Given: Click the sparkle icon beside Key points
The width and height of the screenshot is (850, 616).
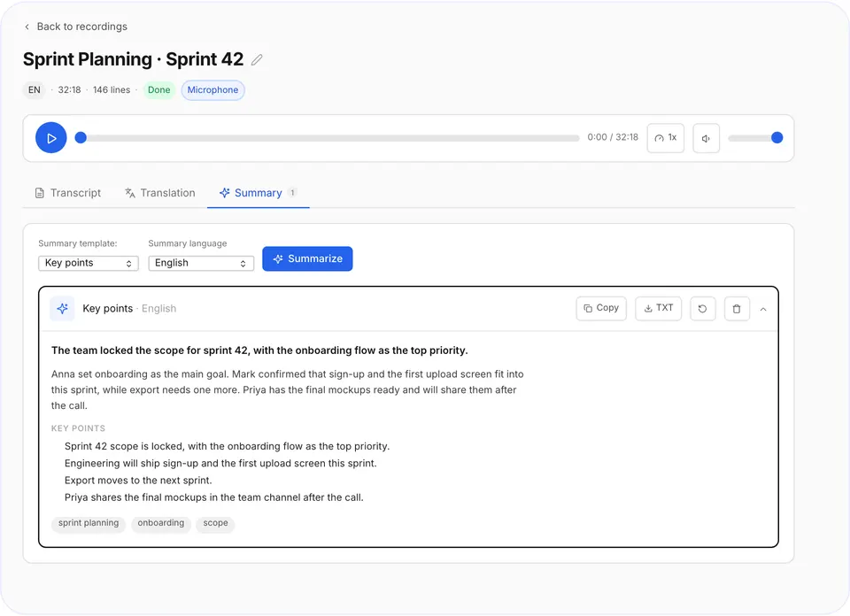Looking at the screenshot, I should (62, 308).
